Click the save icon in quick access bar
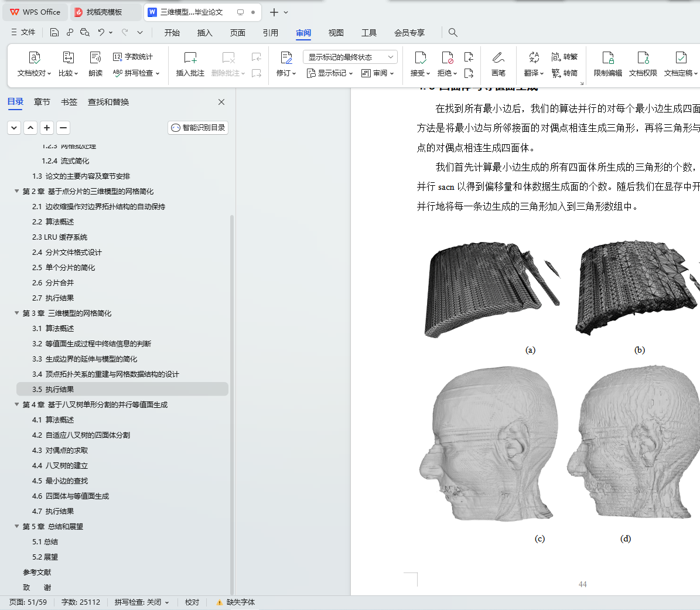Viewport: 700px width, 610px height. click(54, 32)
